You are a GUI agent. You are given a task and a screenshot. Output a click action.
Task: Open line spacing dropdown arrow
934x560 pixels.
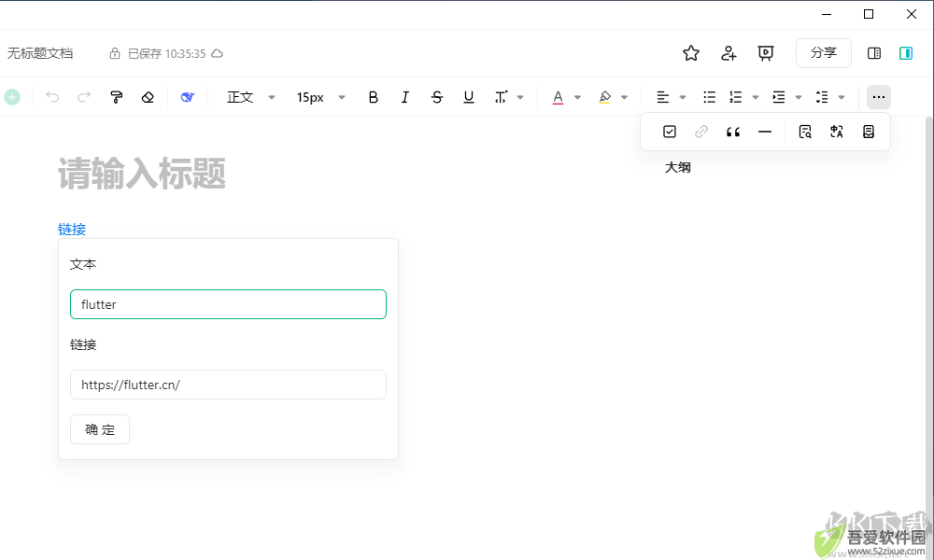tap(842, 97)
